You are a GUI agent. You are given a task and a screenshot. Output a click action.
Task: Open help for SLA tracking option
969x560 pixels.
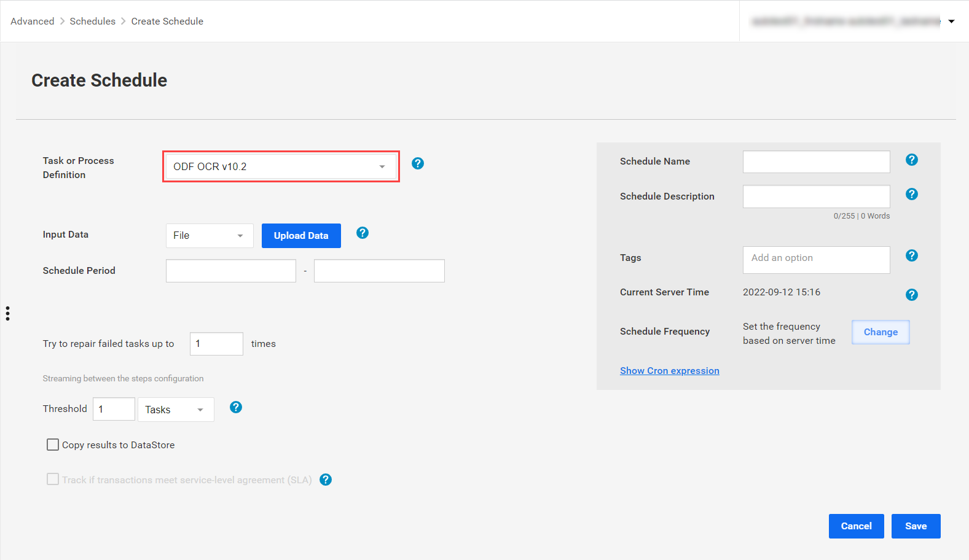[x=326, y=480]
